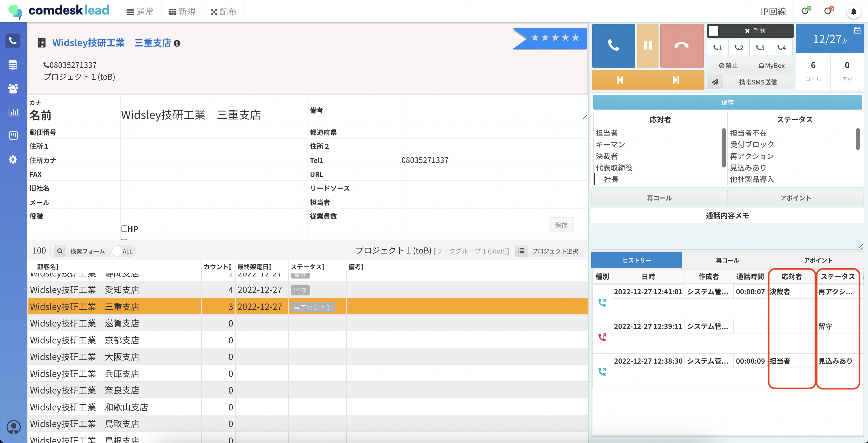Click the red hang-up button
The height and width of the screenshot is (443, 868).
pos(681,46)
